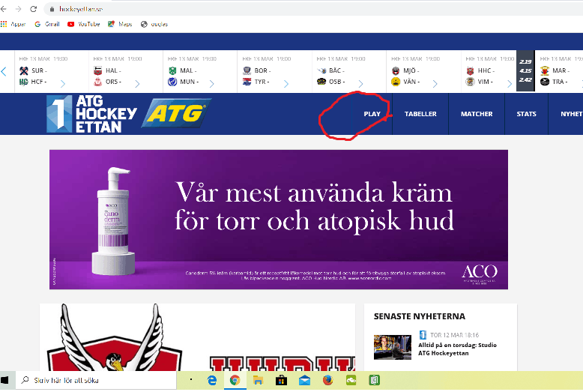
Task: Open the MATCHER menu item
Action: point(477,114)
